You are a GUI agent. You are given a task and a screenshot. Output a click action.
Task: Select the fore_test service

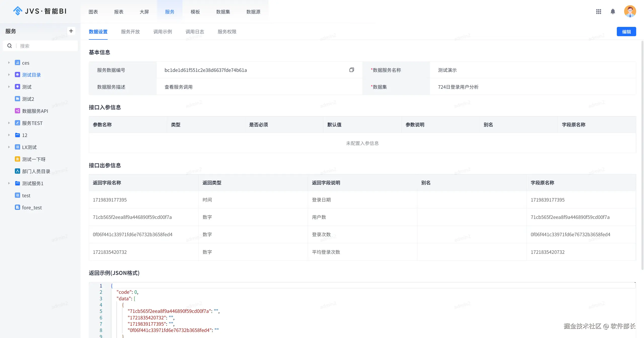(x=32, y=208)
